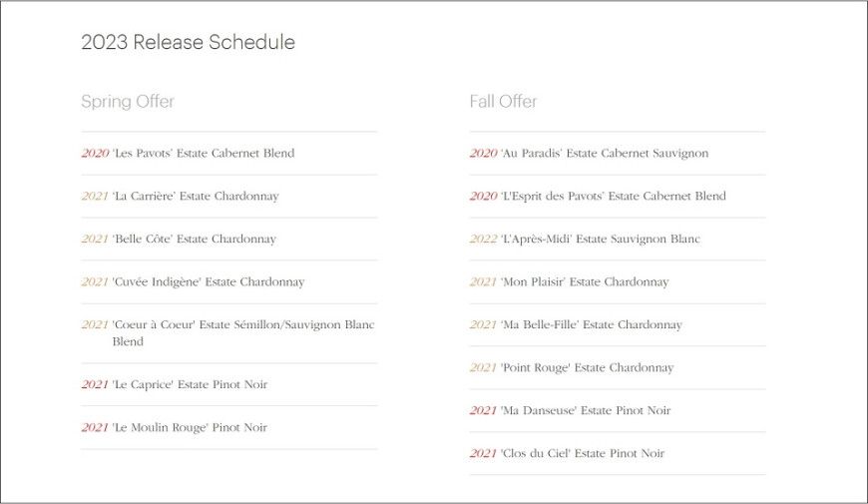Open 2020 'Les Pavots' Estate Cabernet Blend

[188, 154]
